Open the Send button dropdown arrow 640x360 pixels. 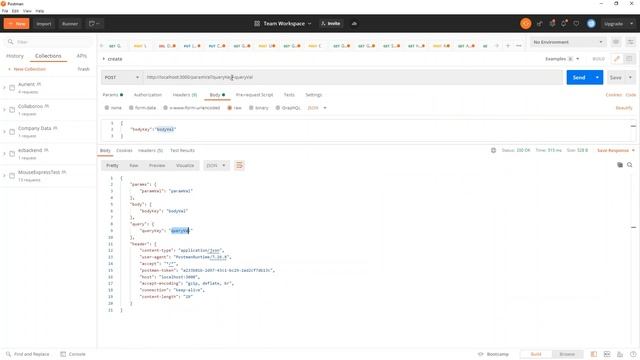point(597,77)
